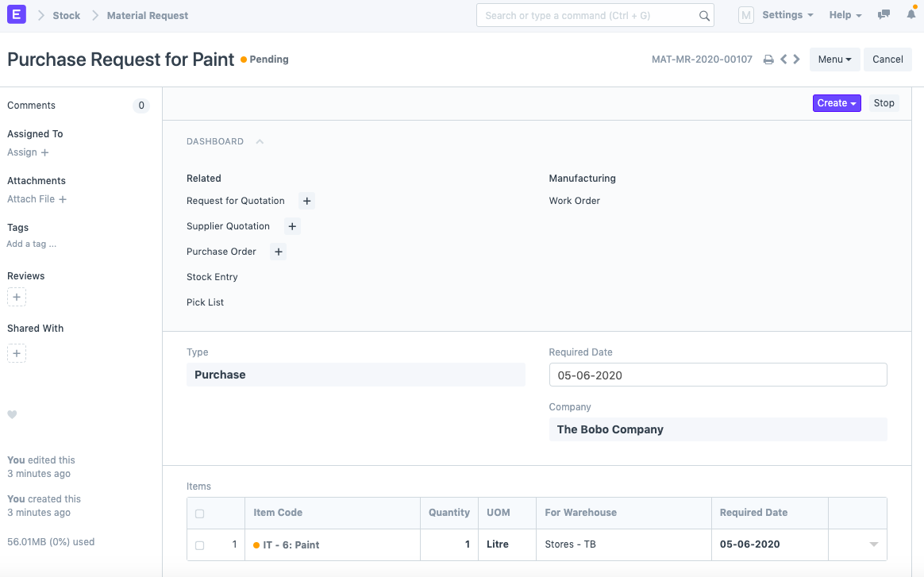This screenshot has width=924, height=577.
Task: Go to previous document arrow
Action: point(783,60)
